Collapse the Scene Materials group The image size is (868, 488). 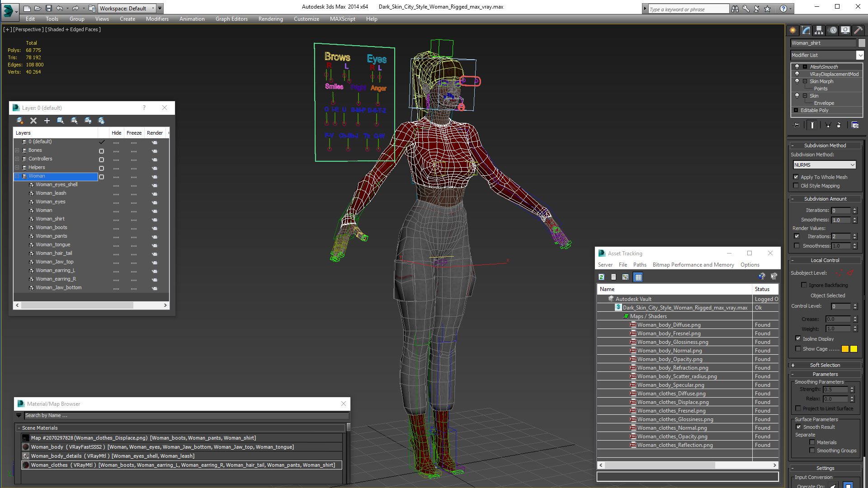point(19,428)
